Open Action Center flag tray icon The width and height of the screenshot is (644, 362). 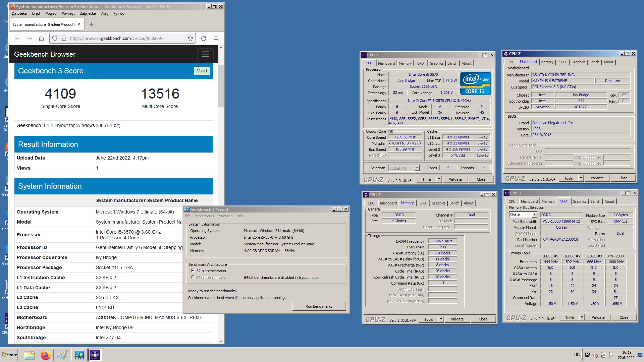pos(611,355)
